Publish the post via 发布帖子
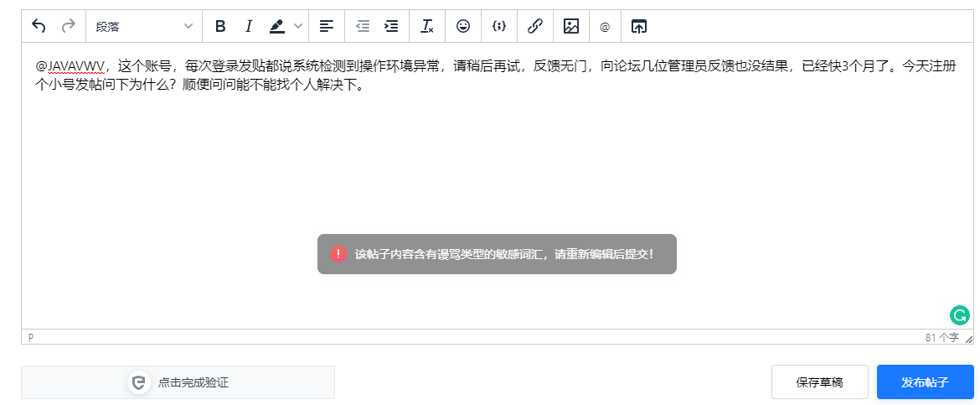The image size is (980, 405). tap(926, 382)
